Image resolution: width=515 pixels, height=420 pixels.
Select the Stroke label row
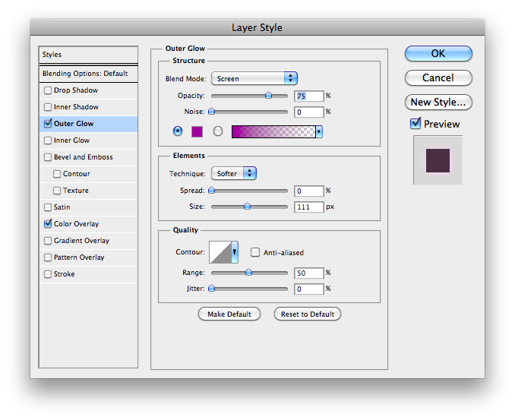[88, 274]
